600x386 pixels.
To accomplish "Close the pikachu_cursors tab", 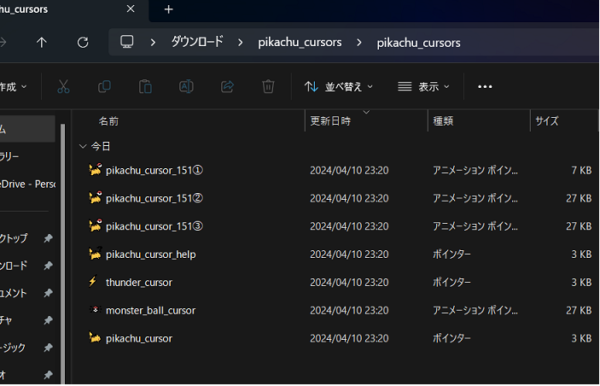I will tap(130, 8).
